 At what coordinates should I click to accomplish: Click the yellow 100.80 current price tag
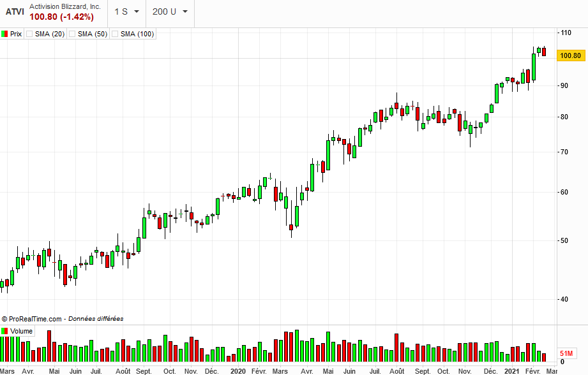pos(569,55)
